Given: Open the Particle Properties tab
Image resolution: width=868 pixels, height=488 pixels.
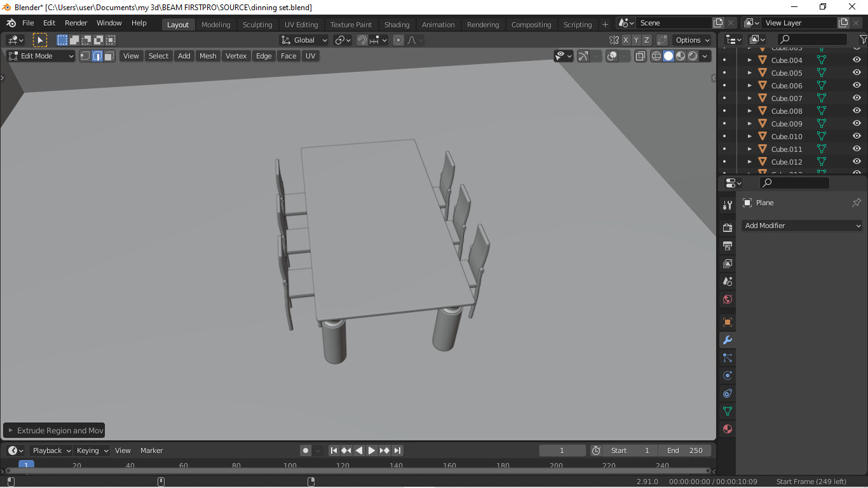Looking at the screenshot, I should tap(727, 357).
